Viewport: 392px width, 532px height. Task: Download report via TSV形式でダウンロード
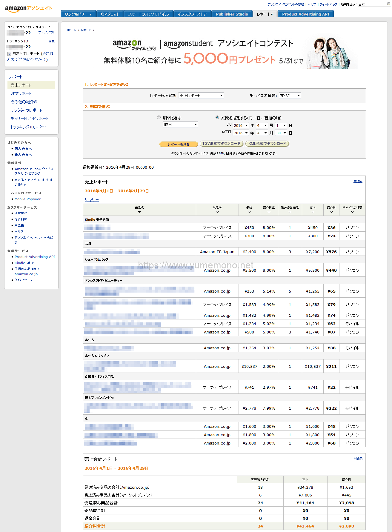(x=221, y=144)
